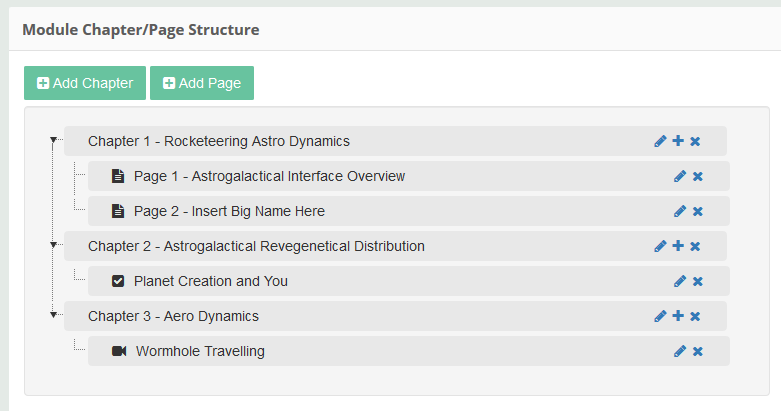Screen dimensions: 781x411
Task: Click the video camera icon beside Wormhole Travelling
Action: pos(119,351)
